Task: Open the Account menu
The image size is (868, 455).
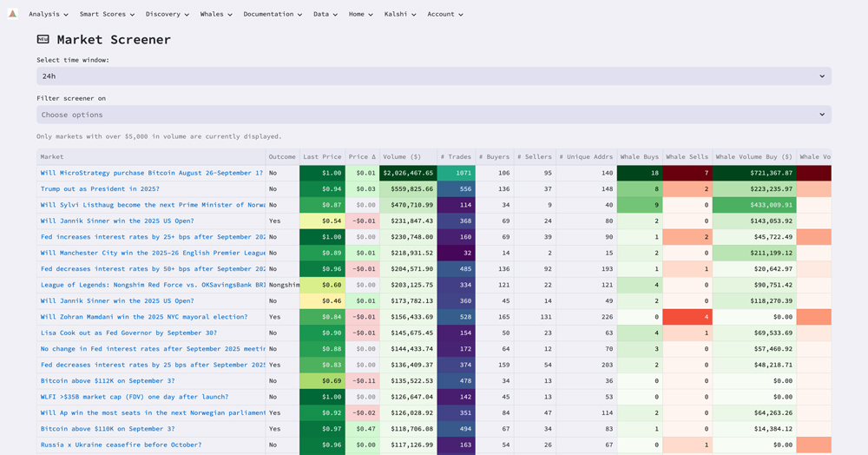Action: click(x=444, y=14)
